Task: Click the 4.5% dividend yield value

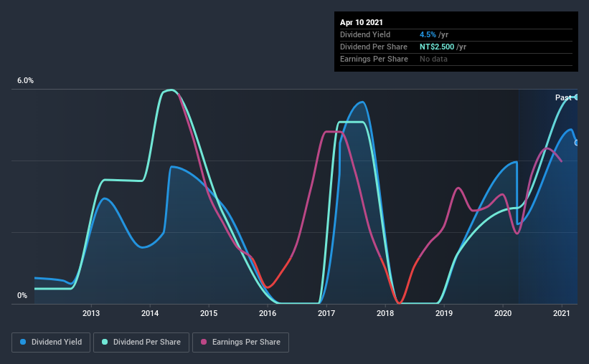Action: (428, 34)
